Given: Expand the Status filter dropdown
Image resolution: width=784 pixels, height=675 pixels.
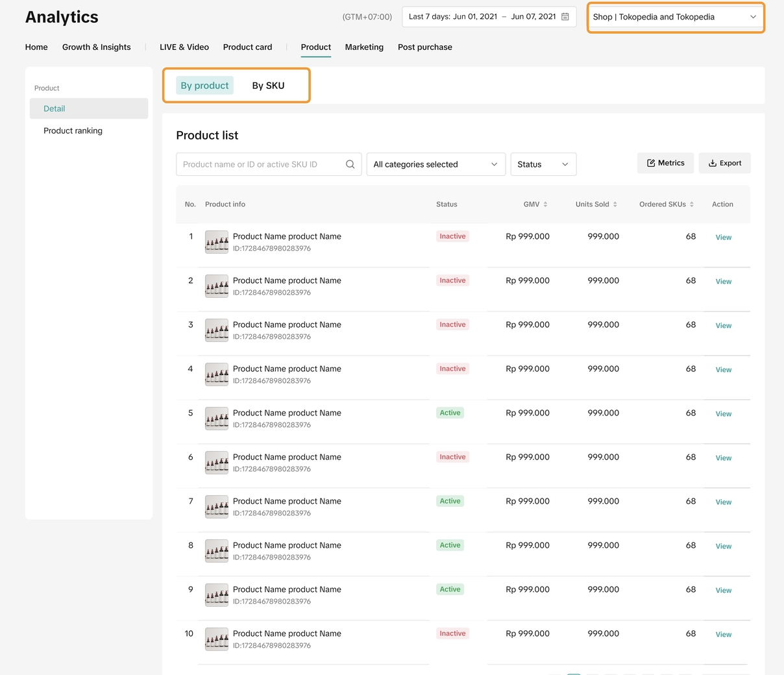Looking at the screenshot, I should click(x=543, y=164).
